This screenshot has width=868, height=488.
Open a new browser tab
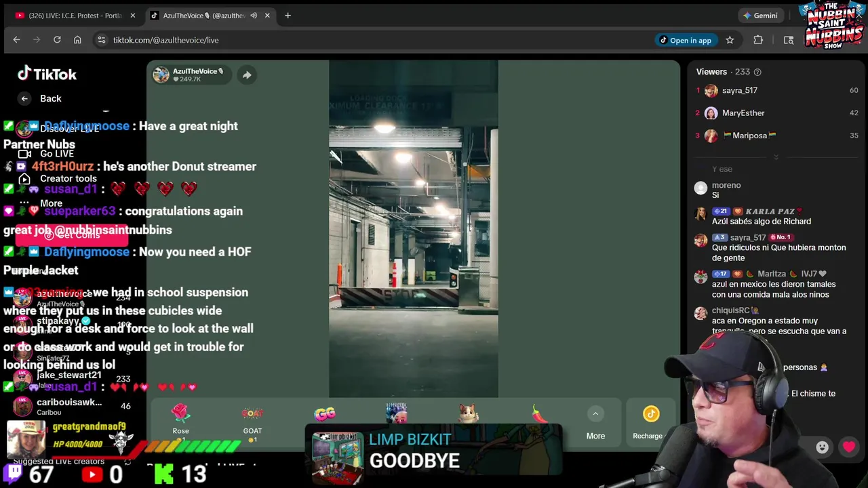click(x=288, y=16)
